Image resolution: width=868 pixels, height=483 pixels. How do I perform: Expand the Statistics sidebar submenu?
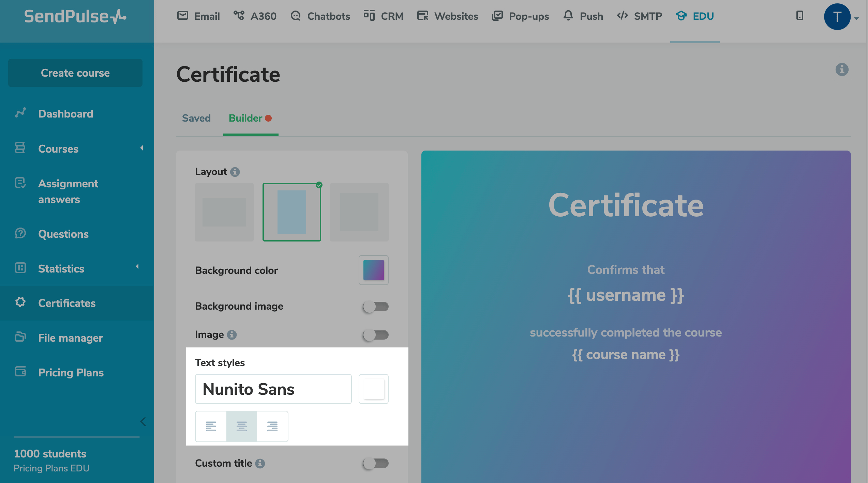pos(137,267)
